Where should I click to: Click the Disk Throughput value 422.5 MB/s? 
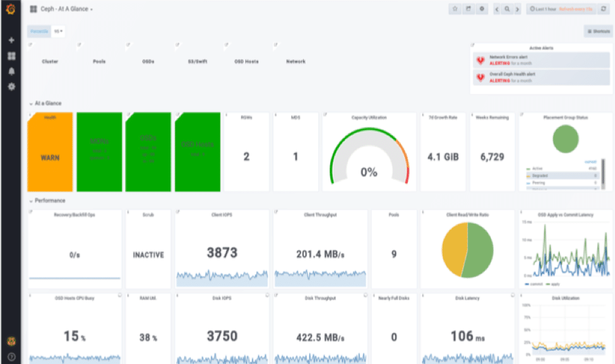pos(320,338)
